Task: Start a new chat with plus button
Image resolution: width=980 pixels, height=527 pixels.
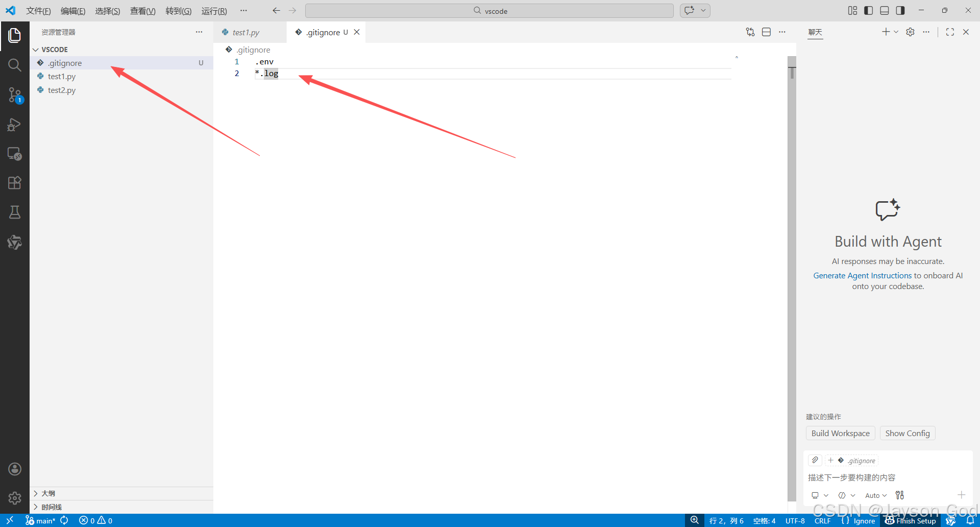Action: 886,32
